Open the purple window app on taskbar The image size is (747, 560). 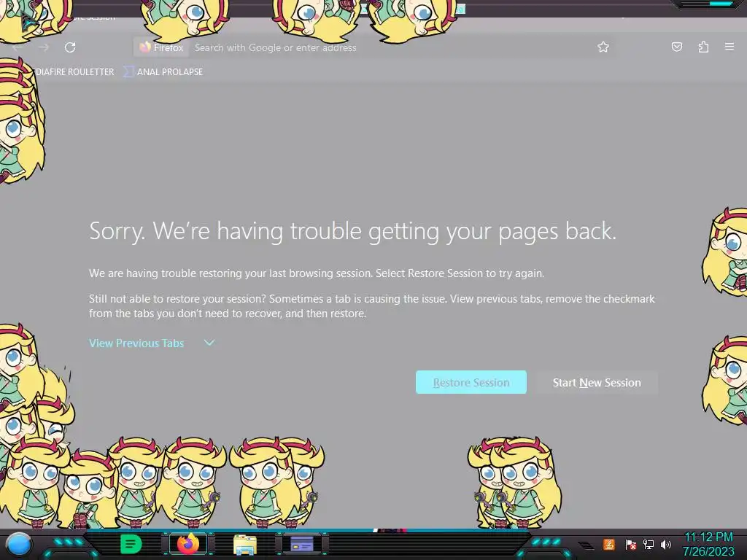(x=302, y=544)
